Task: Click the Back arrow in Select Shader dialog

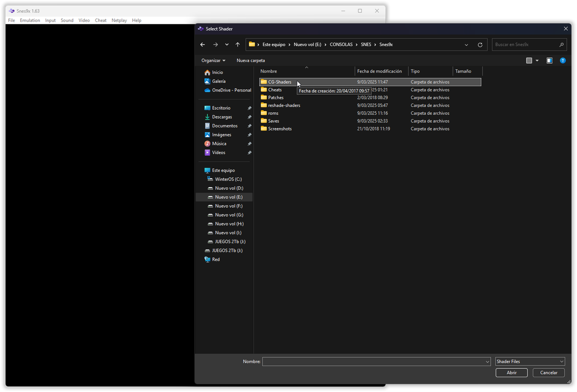Action: (x=202, y=45)
